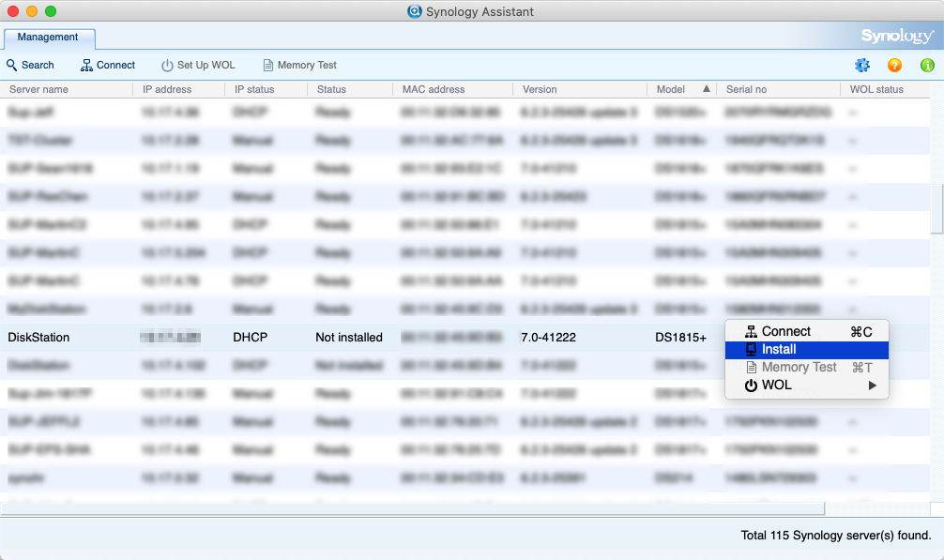Select the Connect toolbar icon

tap(107, 65)
